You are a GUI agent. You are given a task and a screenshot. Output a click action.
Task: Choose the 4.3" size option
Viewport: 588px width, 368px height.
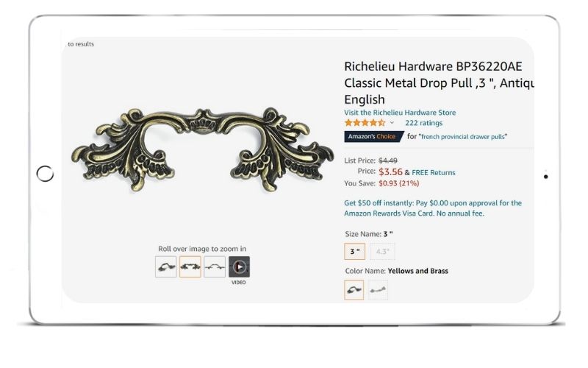point(382,251)
